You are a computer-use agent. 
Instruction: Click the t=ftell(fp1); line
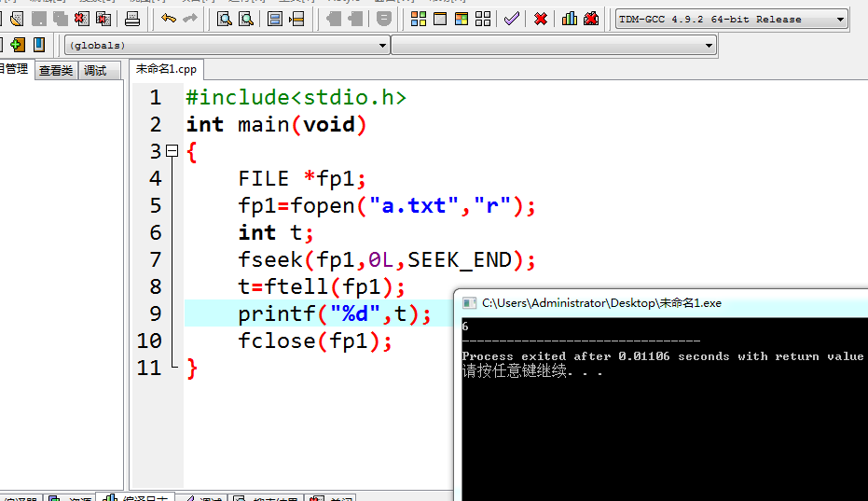[x=322, y=287]
